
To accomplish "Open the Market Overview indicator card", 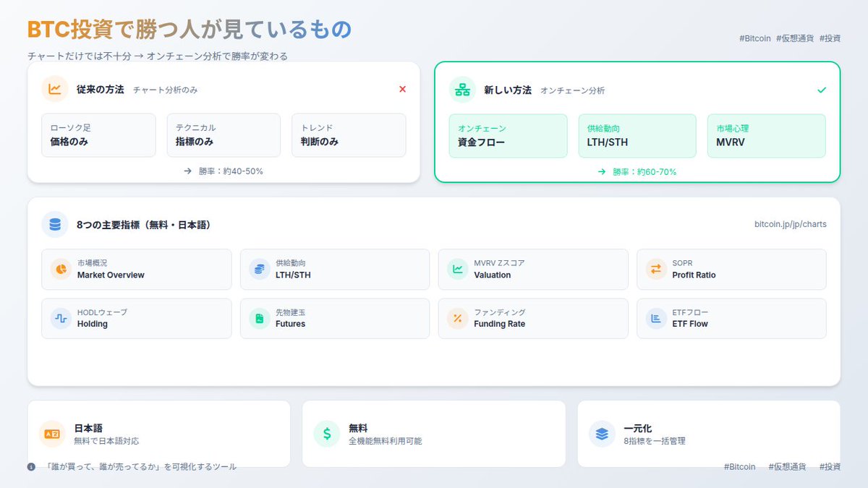I will tap(137, 269).
